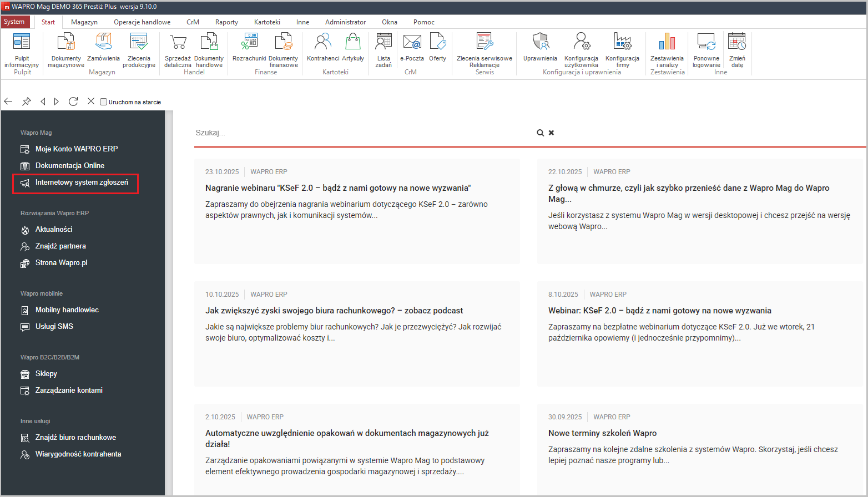Click the Szukaj search field

[333, 133]
